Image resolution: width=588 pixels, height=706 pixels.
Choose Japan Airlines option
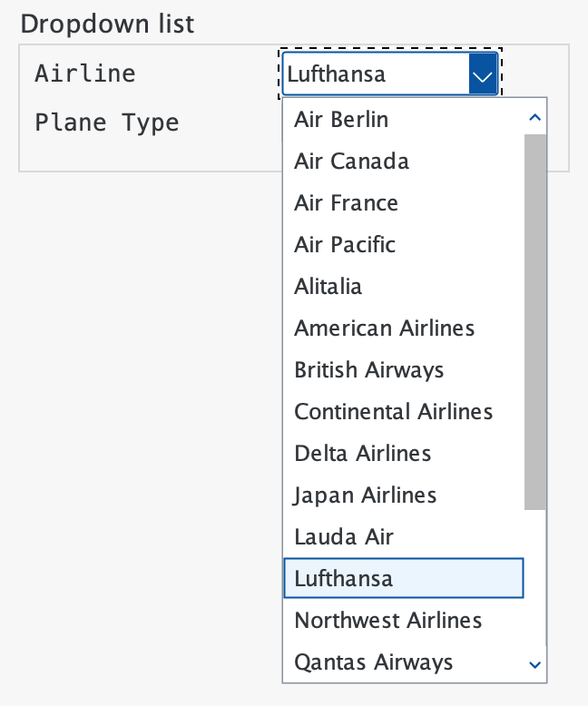coord(366,495)
